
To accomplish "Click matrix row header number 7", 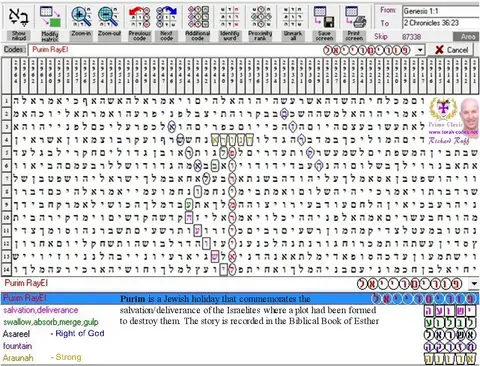I will tap(6, 178).
